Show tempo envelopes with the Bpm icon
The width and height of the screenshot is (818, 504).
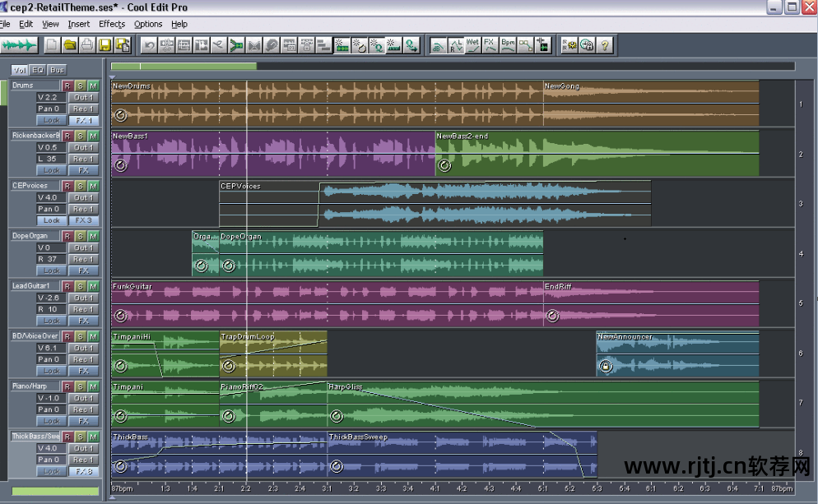coord(508,46)
